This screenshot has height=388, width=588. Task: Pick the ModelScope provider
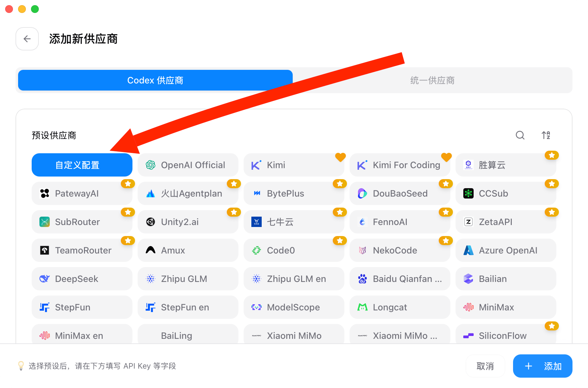(x=294, y=307)
